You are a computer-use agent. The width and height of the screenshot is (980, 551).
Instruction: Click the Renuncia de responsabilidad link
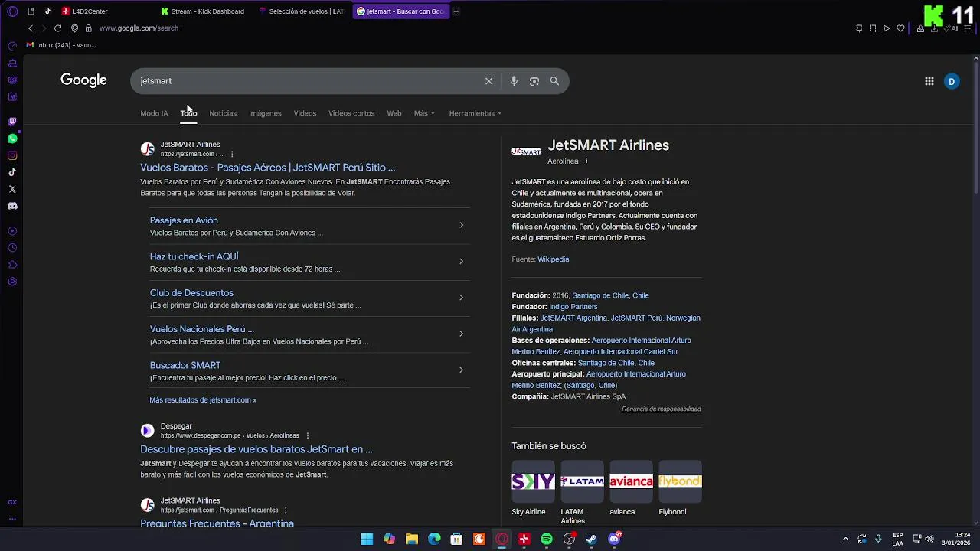point(661,409)
